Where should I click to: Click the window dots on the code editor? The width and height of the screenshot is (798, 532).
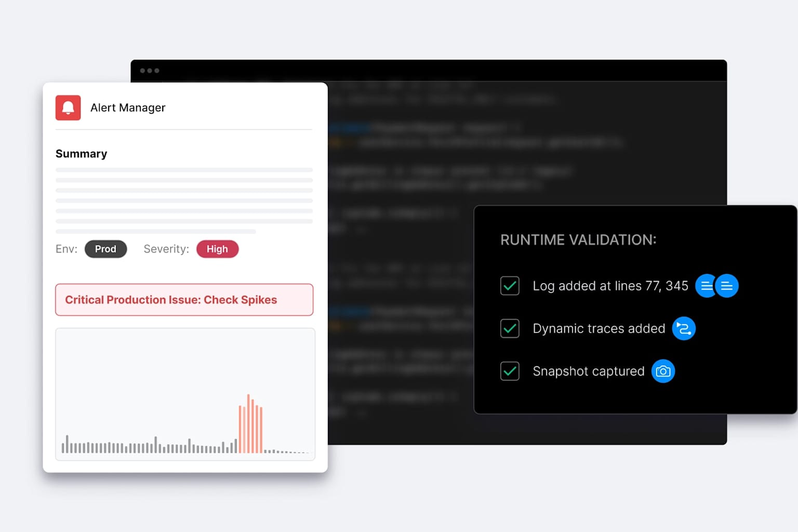pos(150,71)
